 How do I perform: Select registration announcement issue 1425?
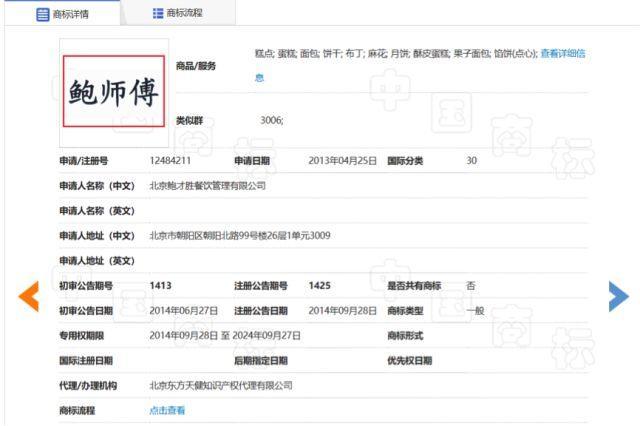(x=320, y=286)
